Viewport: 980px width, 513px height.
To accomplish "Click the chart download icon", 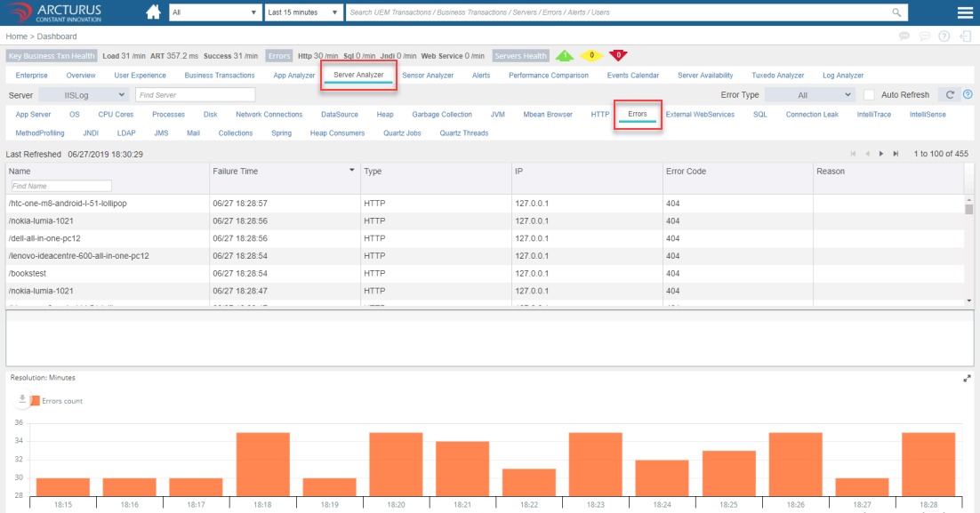I will [x=22, y=400].
